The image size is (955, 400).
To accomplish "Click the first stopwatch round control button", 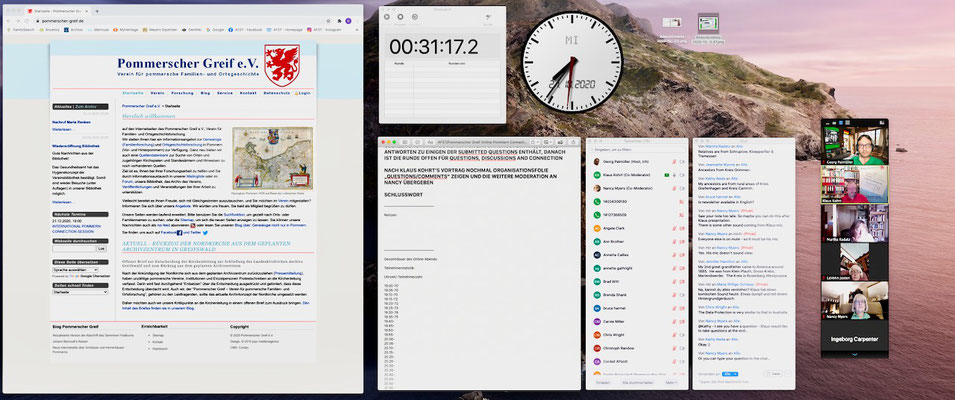I will pyautogui.click(x=387, y=16).
